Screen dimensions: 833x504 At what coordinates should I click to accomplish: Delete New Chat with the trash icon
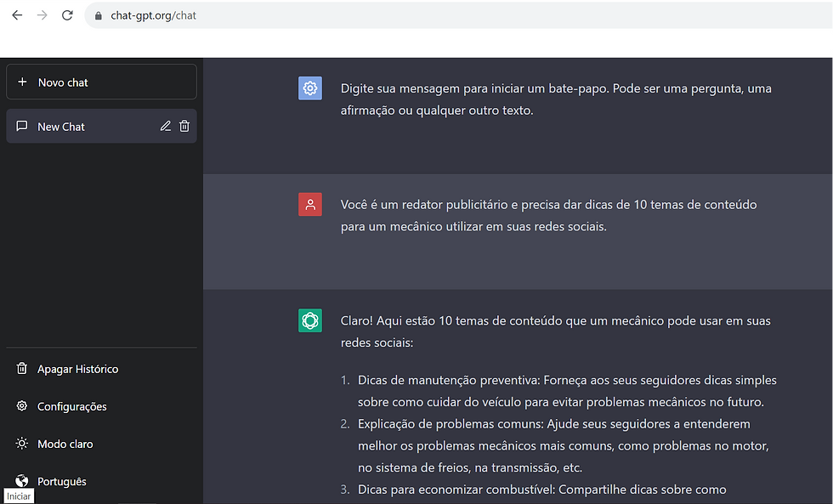(184, 126)
